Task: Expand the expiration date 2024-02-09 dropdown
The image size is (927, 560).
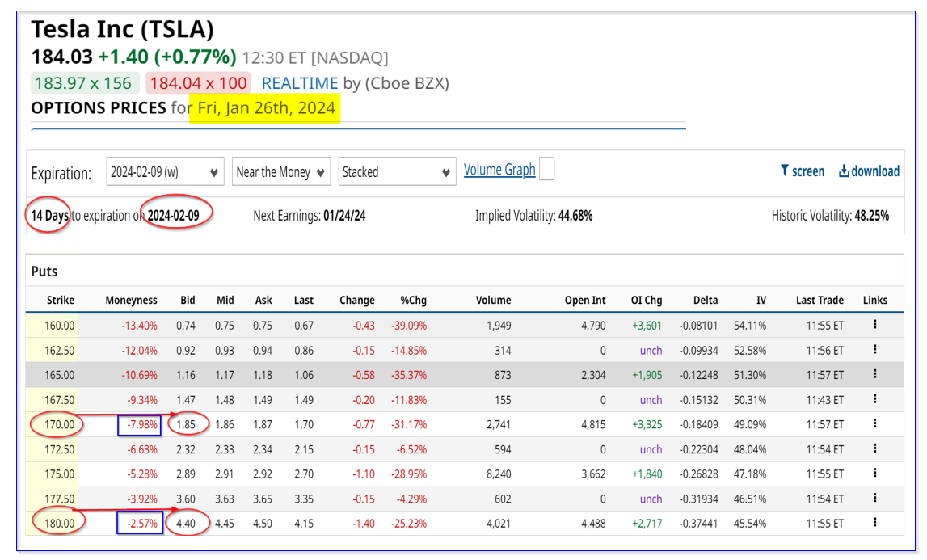Action: tap(165, 172)
